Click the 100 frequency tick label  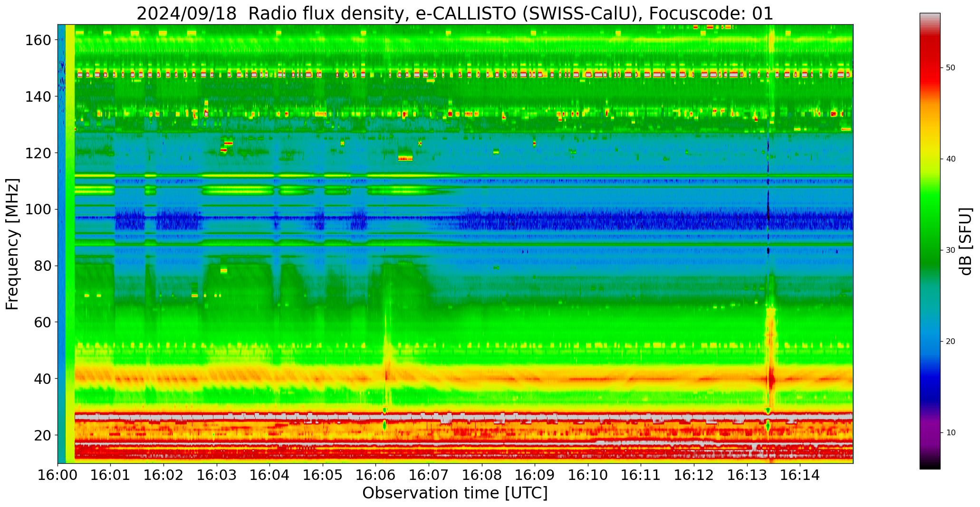[x=38, y=210]
